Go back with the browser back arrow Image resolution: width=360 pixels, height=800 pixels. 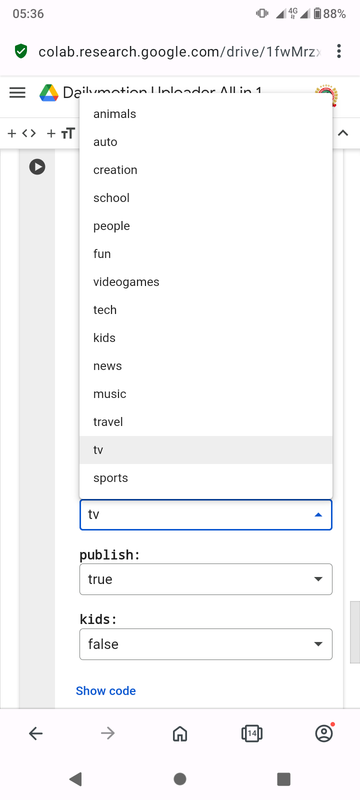[36, 734]
